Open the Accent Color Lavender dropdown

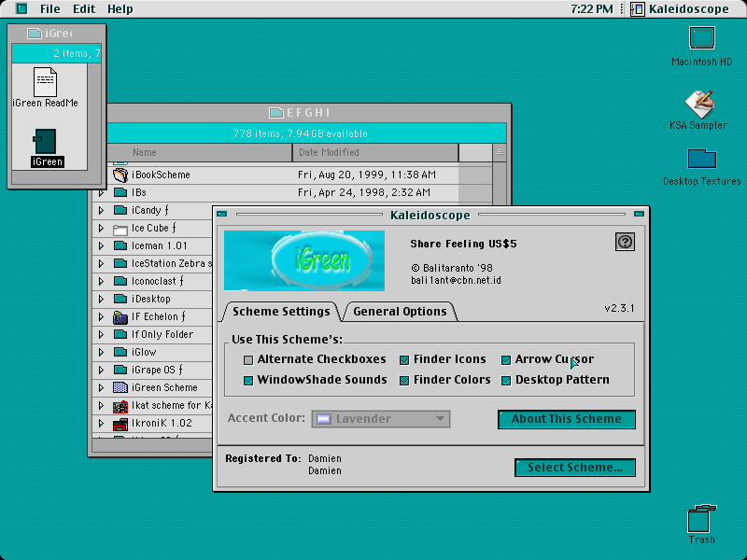381,419
